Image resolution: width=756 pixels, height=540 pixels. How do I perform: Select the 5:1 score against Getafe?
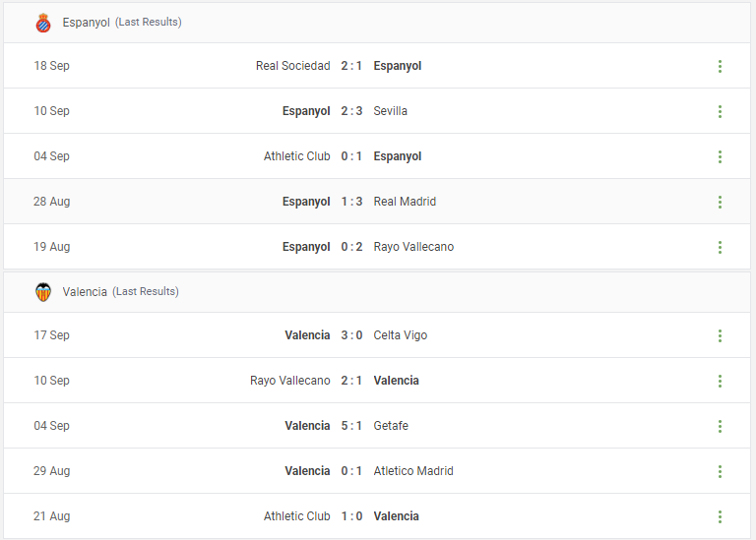click(x=351, y=426)
